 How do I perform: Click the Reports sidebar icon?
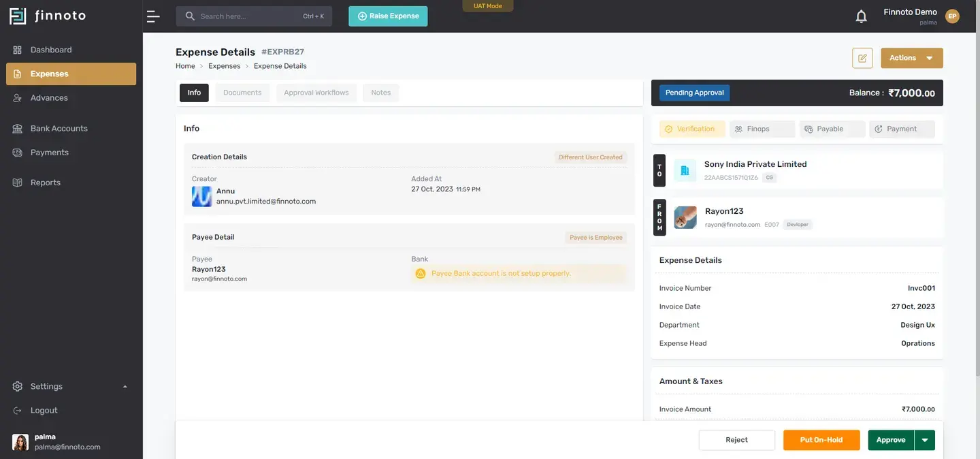tap(18, 183)
